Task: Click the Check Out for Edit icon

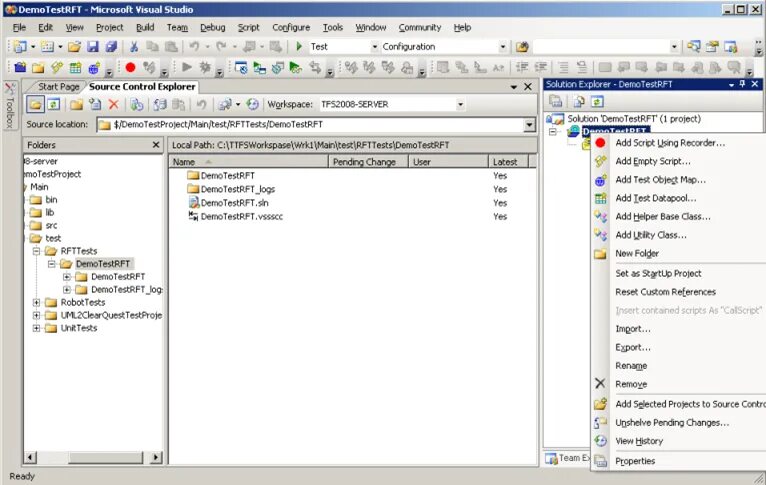Action: click(160, 104)
